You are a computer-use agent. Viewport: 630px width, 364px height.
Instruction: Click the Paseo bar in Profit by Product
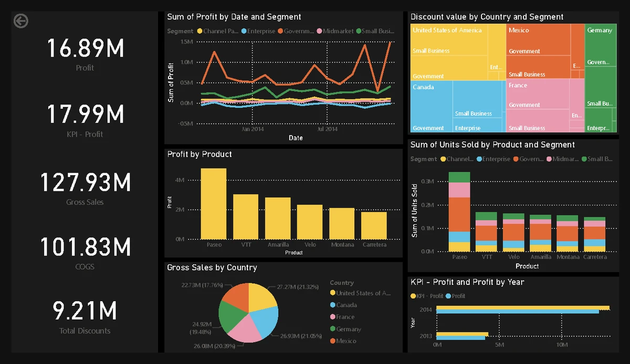point(214,204)
